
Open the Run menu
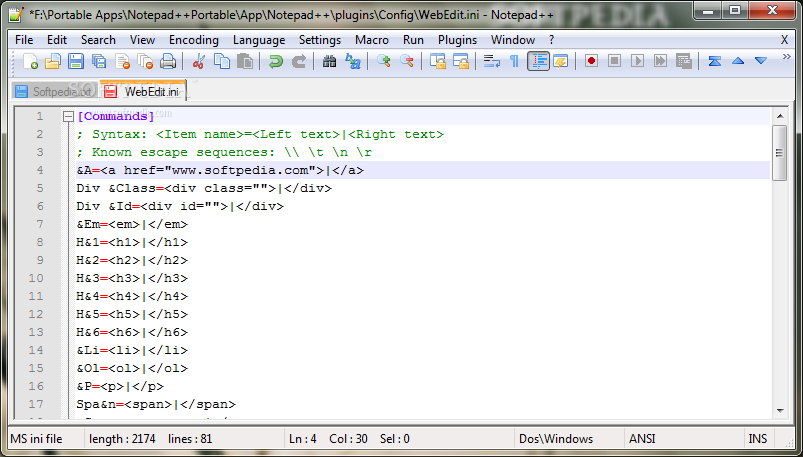coord(413,40)
